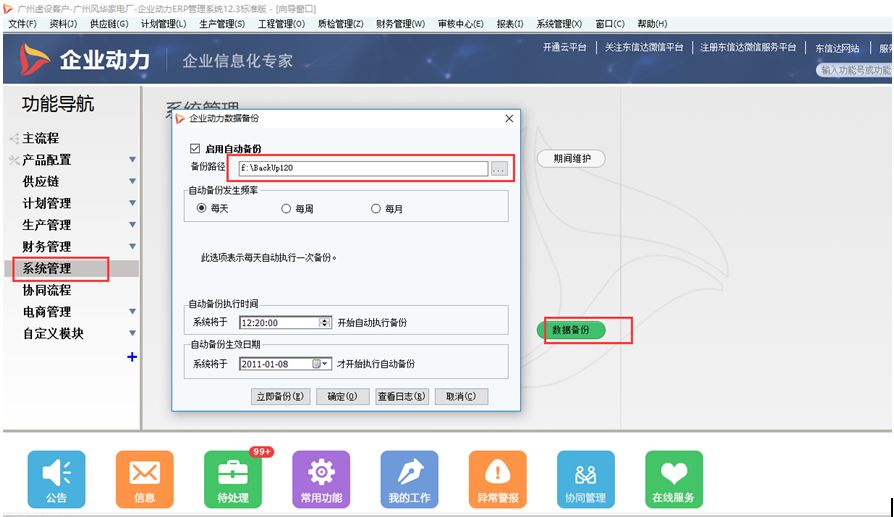The height and width of the screenshot is (517, 894).
Task: Open the 我的工作 pen tile
Action: [x=409, y=479]
